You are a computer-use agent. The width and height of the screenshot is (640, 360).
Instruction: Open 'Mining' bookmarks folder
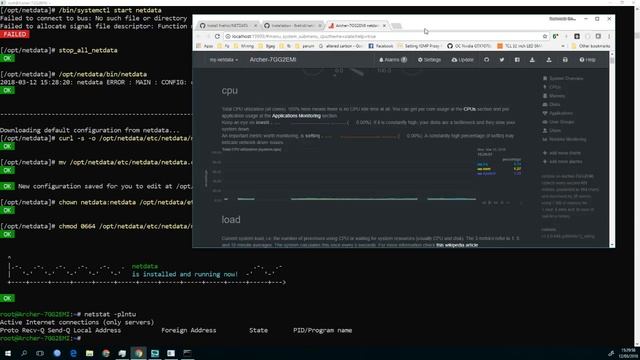244,46
